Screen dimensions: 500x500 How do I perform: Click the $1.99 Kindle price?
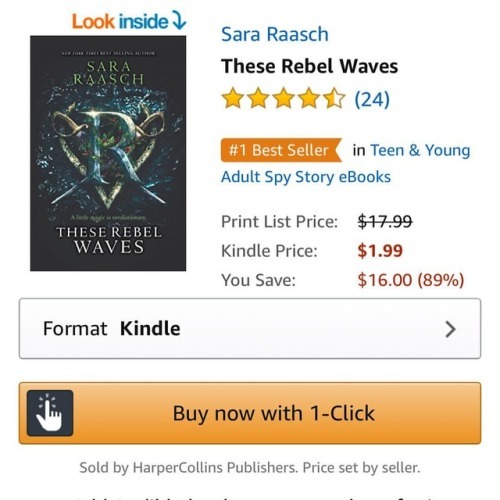coord(380,251)
